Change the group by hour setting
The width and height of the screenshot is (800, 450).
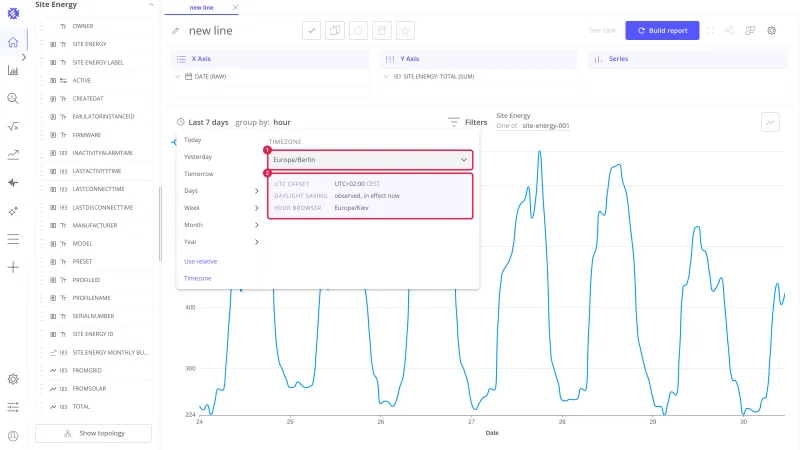282,122
